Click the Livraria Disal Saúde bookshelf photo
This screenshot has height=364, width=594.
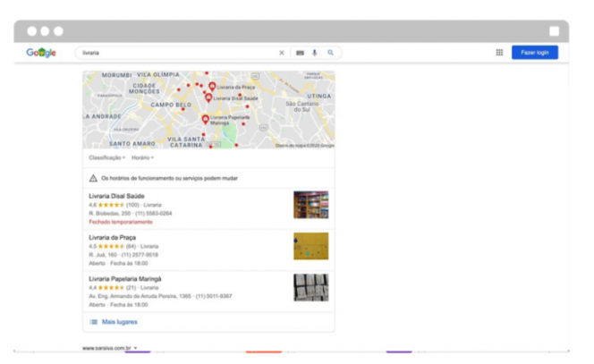tap(310, 205)
